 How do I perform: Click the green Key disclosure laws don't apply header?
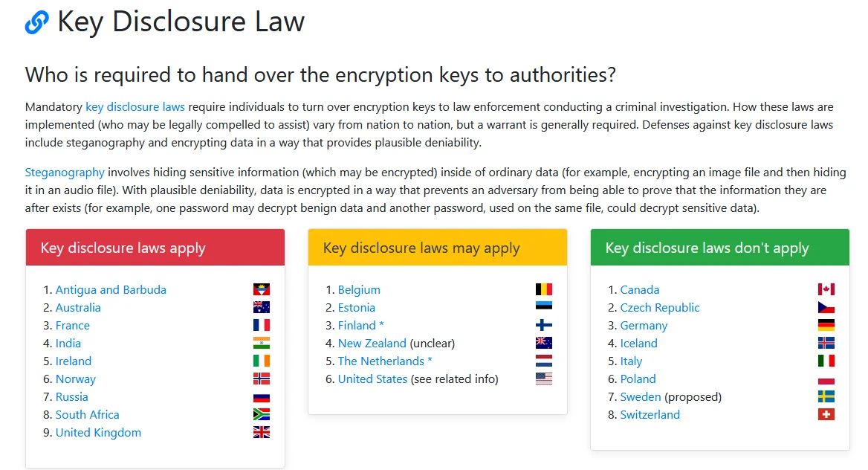[720, 248]
